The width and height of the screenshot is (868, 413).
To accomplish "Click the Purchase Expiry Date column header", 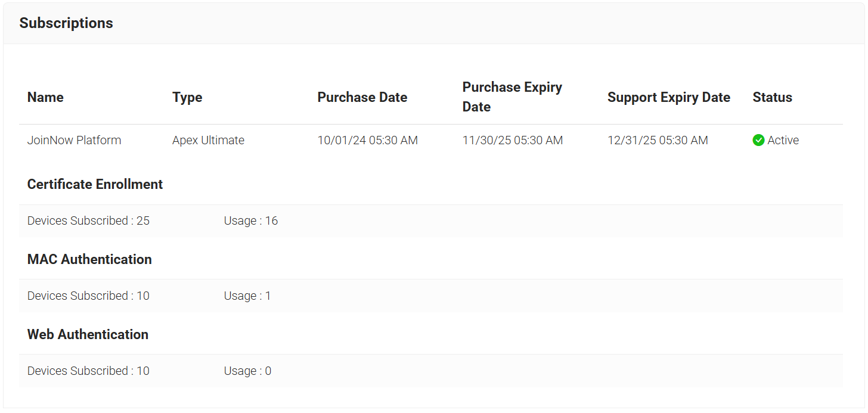I will pyautogui.click(x=512, y=97).
